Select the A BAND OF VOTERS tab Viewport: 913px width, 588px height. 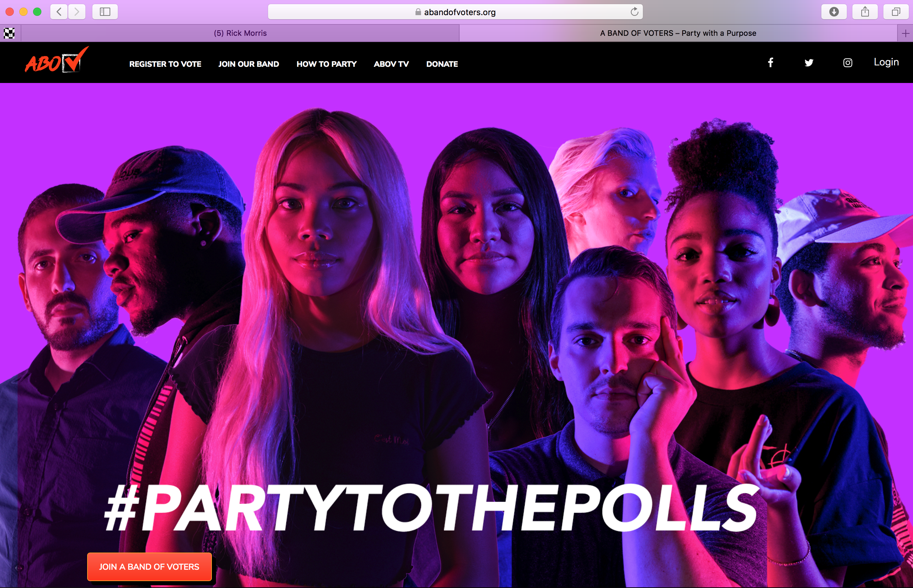[678, 33]
